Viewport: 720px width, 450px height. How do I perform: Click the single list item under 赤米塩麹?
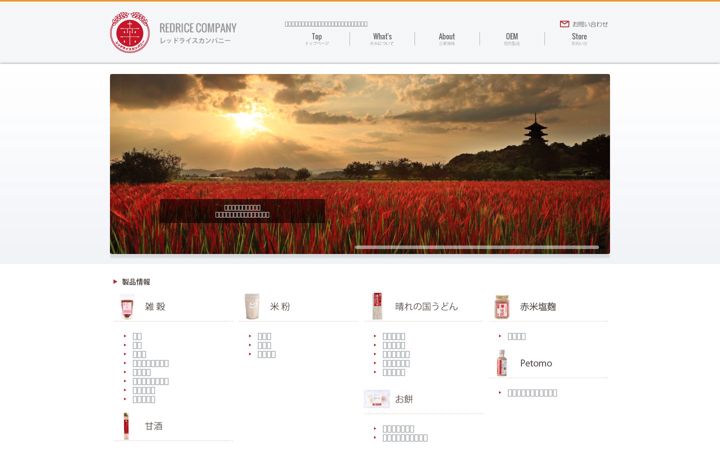(517, 337)
